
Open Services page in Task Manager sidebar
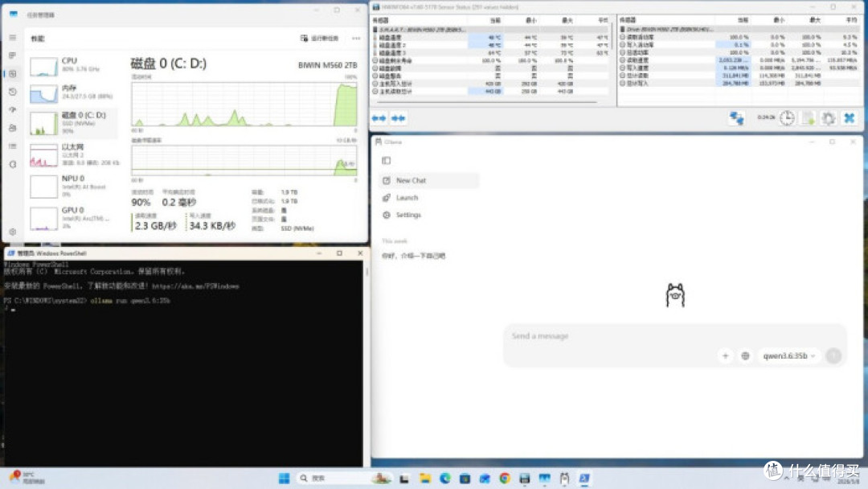pyautogui.click(x=13, y=165)
